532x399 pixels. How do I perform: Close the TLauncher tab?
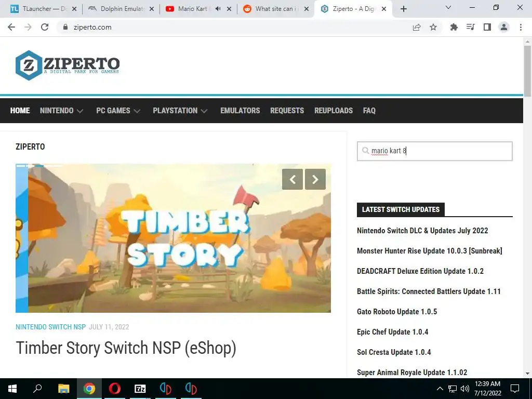tap(74, 9)
